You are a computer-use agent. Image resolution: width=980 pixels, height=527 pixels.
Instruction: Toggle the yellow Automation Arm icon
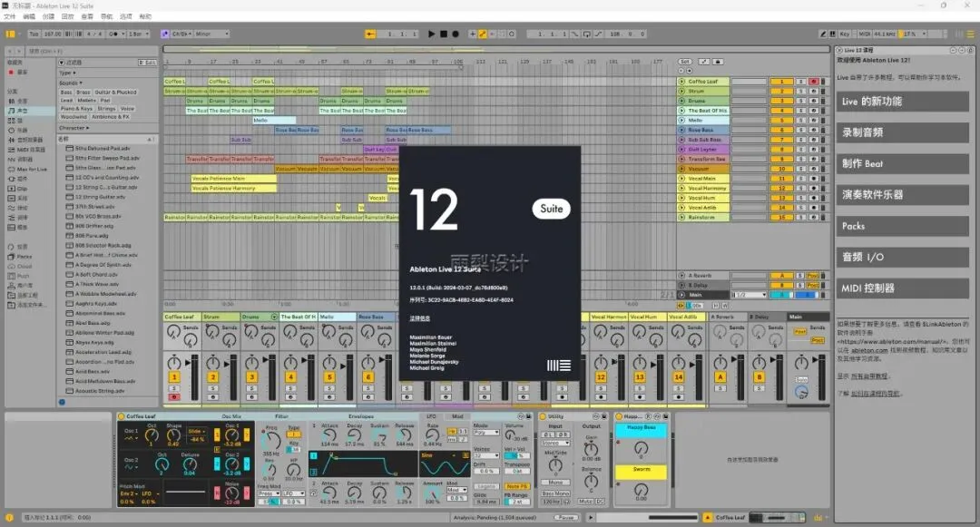pos(483,34)
